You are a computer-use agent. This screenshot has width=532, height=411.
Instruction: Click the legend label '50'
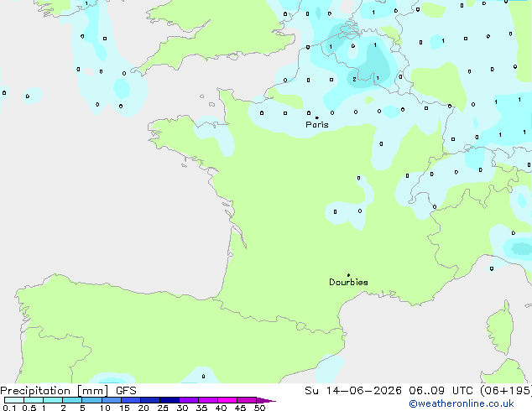(259, 408)
